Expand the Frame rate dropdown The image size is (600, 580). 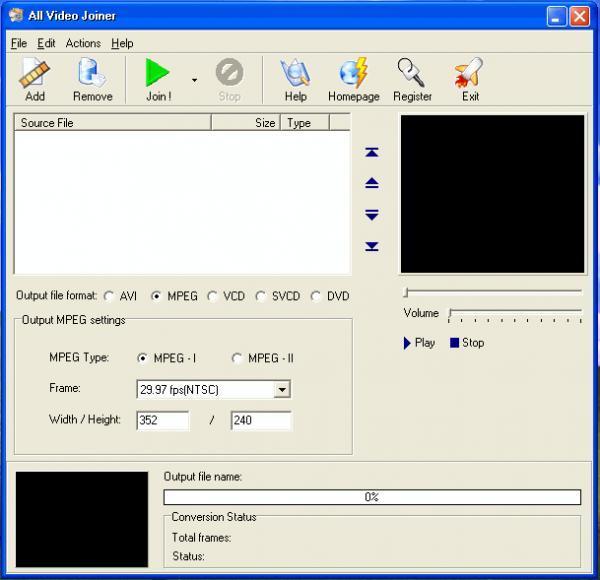(282, 390)
